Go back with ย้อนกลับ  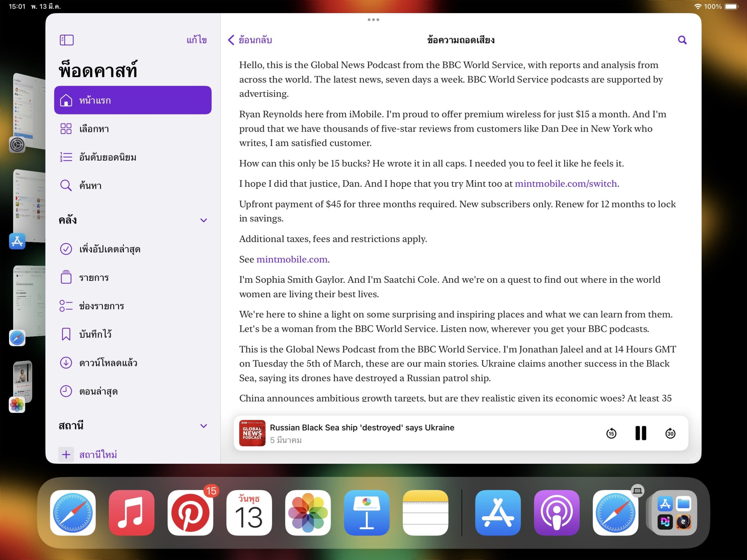click(250, 40)
